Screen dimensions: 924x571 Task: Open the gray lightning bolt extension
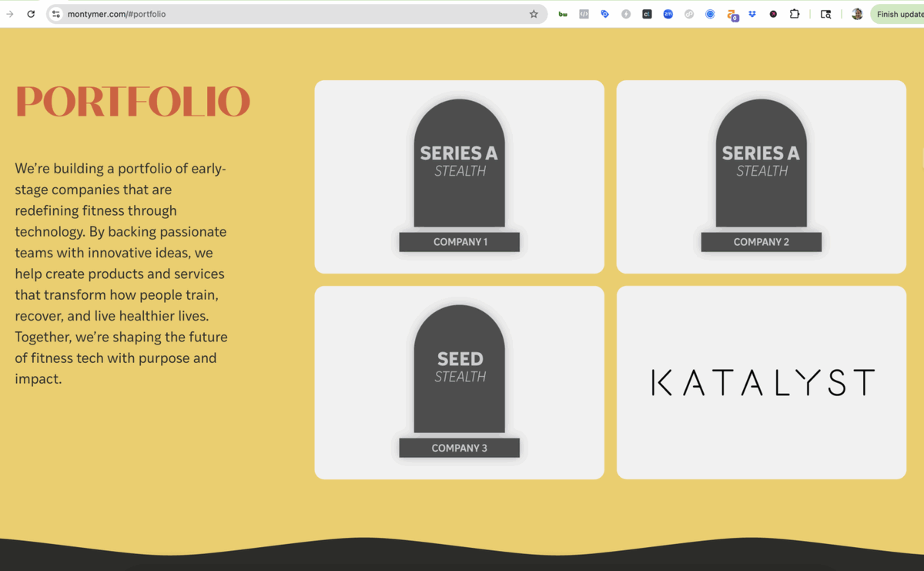pyautogui.click(x=626, y=14)
